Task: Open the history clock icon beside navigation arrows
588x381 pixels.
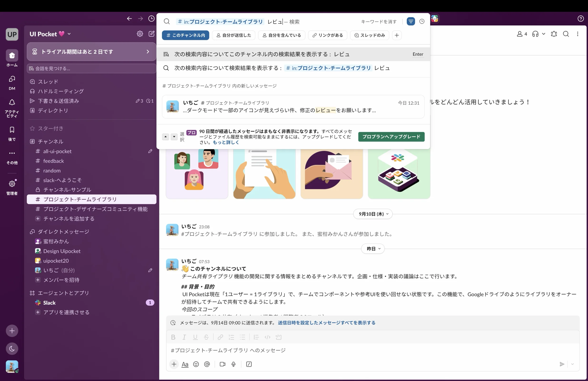Action: click(x=151, y=19)
